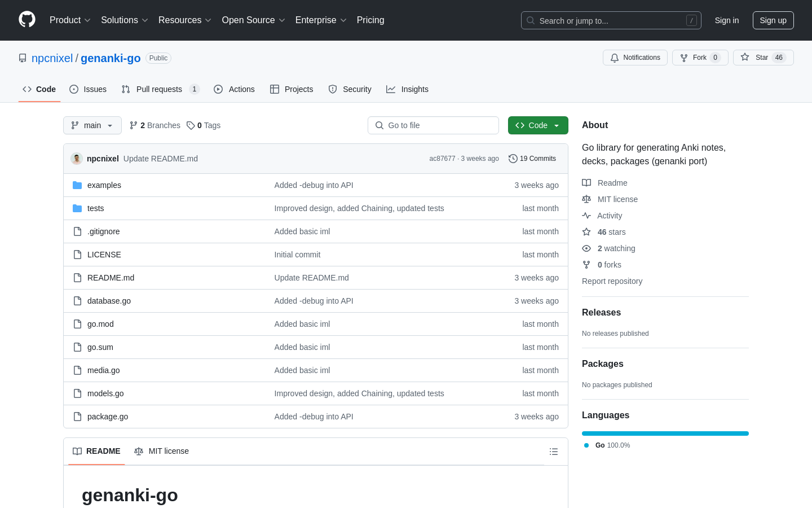Click the GitHub logo icon
The image size is (812, 508).
click(27, 20)
